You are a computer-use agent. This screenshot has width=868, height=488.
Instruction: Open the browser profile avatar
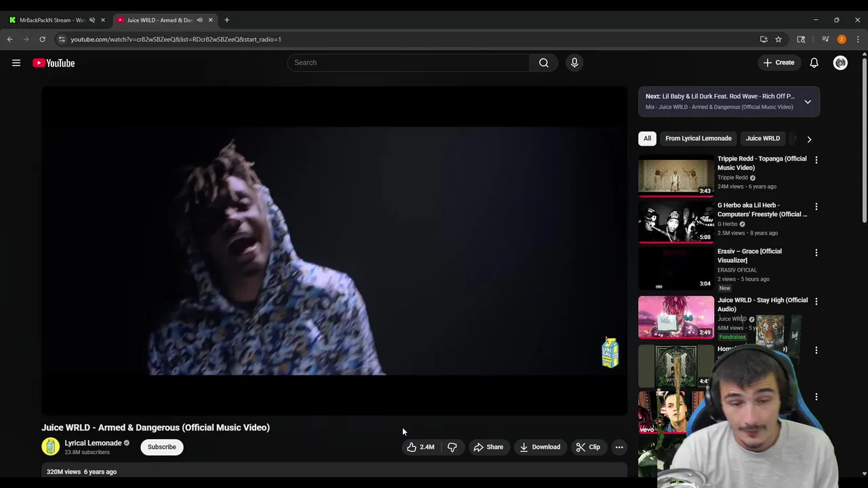point(842,39)
